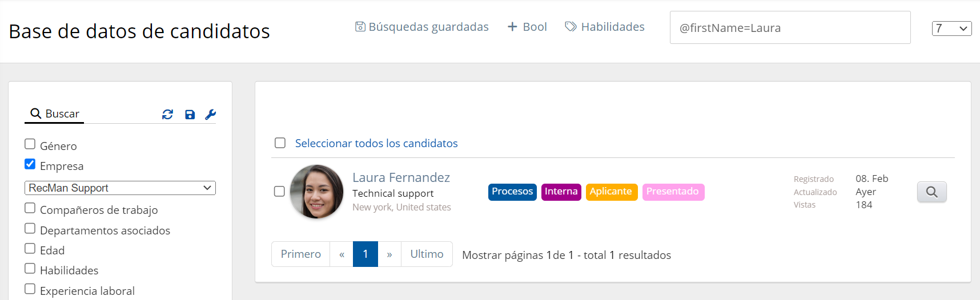The image size is (980, 300).
Task: Expand the results-per-page dropdown showing 7
Action: (x=951, y=29)
